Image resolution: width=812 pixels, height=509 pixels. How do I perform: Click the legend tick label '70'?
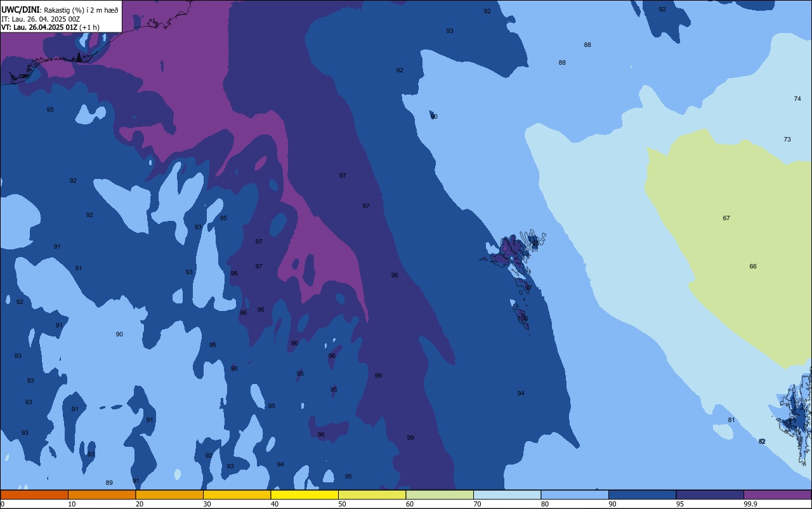point(477,504)
